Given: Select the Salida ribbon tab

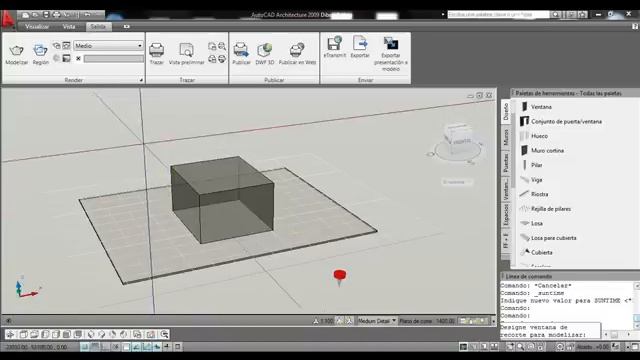Looking at the screenshot, I should (x=98, y=27).
